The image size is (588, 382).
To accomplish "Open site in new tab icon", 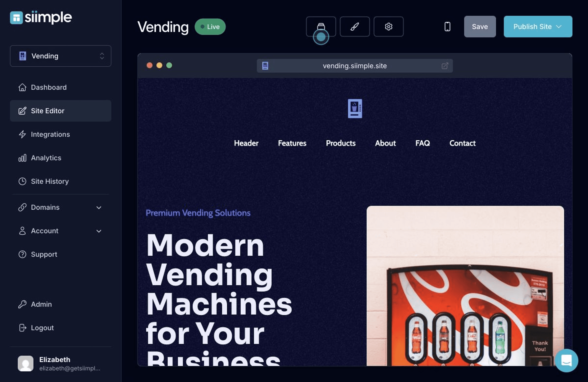I will [x=444, y=66].
